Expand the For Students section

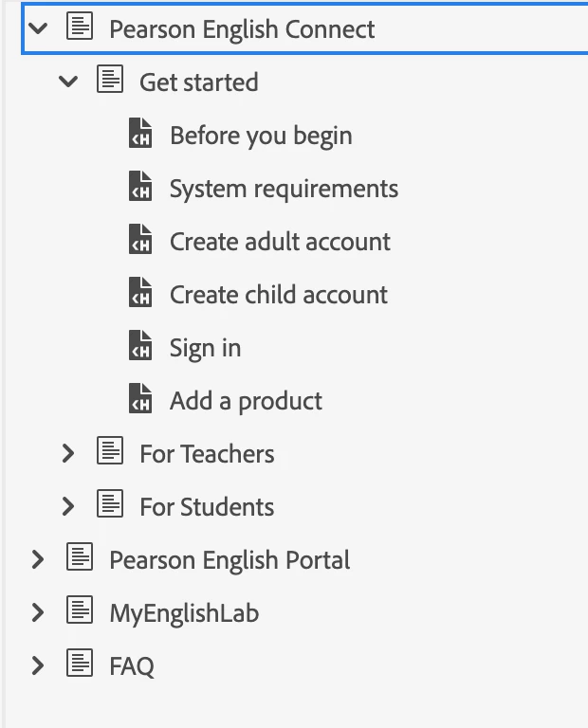tap(68, 507)
